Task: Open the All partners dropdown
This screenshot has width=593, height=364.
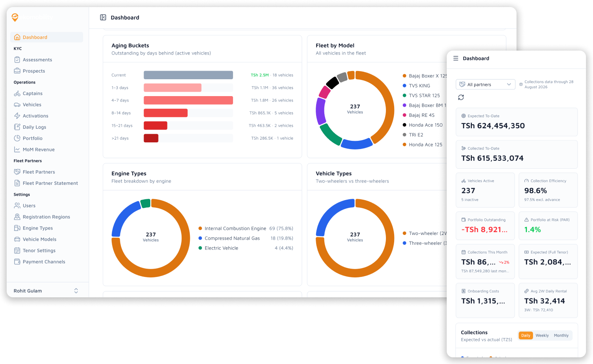Action: click(486, 84)
